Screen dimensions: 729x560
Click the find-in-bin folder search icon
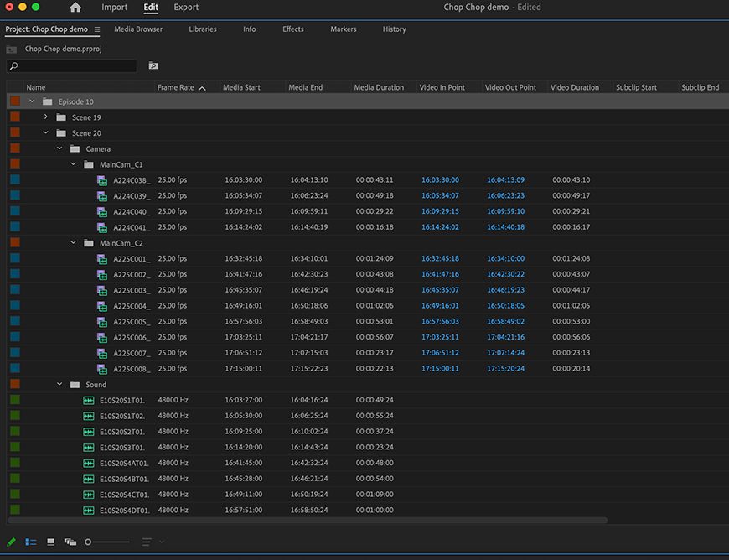153,65
